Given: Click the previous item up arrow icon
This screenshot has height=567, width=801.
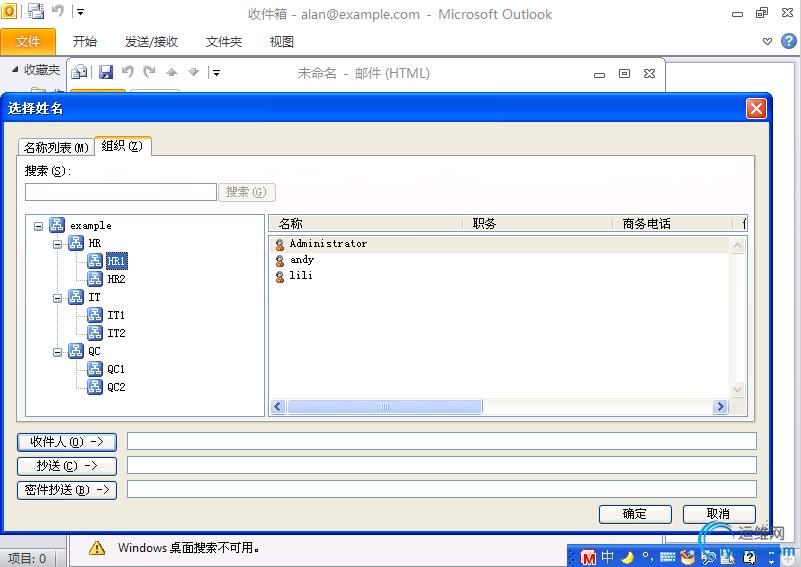Looking at the screenshot, I should coord(172,73).
